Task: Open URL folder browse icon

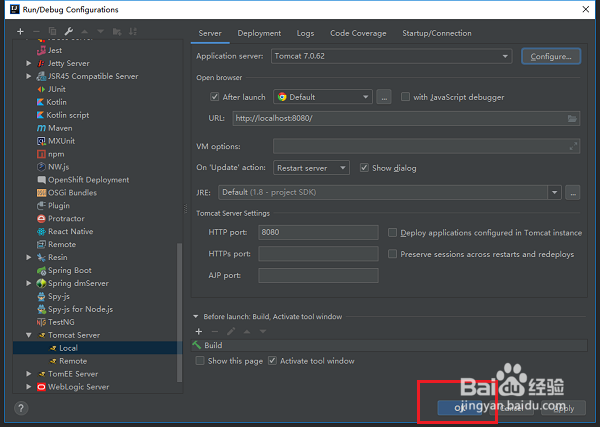Action: pyautogui.click(x=572, y=118)
